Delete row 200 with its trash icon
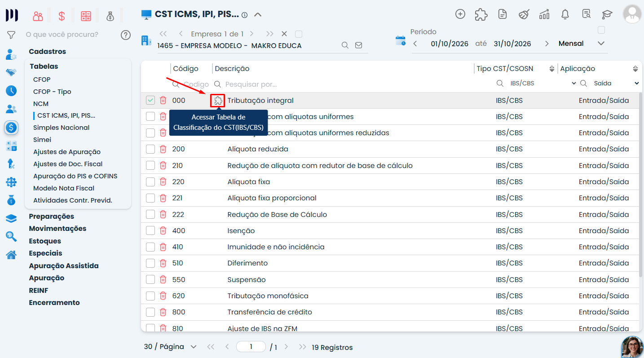This screenshot has width=644, height=358. pyautogui.click(x=163, y=149)
